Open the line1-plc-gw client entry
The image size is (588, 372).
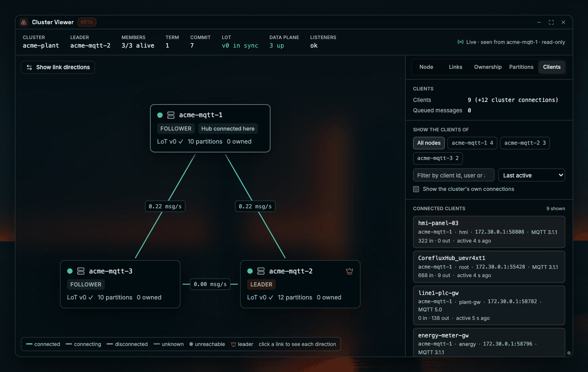tap(489, 305)
